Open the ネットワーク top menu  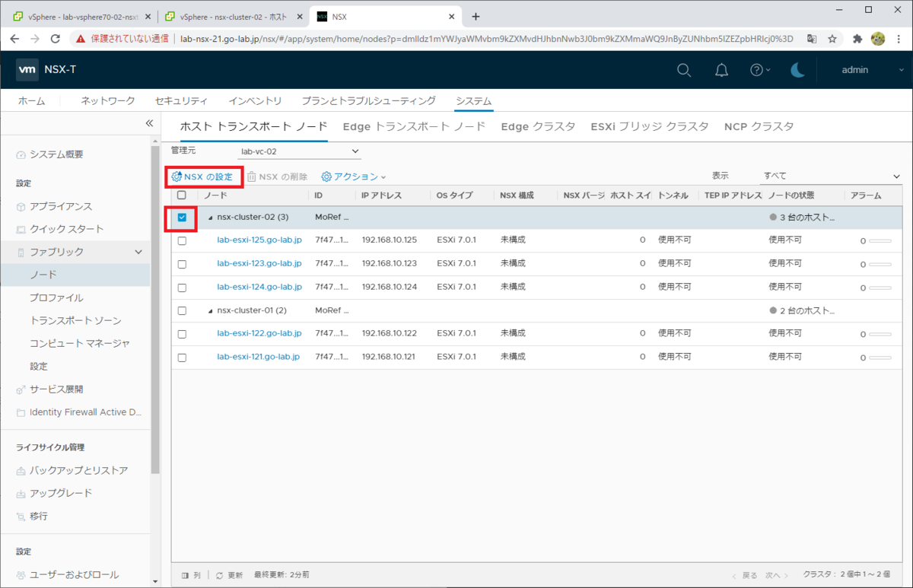108,100
